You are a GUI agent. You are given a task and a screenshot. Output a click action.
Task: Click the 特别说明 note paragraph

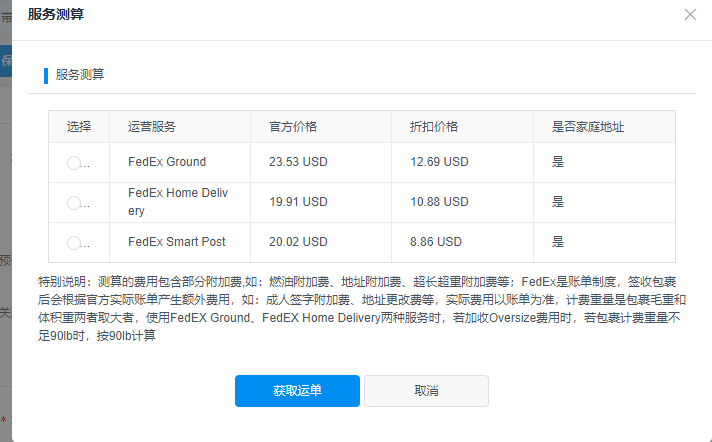(x=361, y=308)
